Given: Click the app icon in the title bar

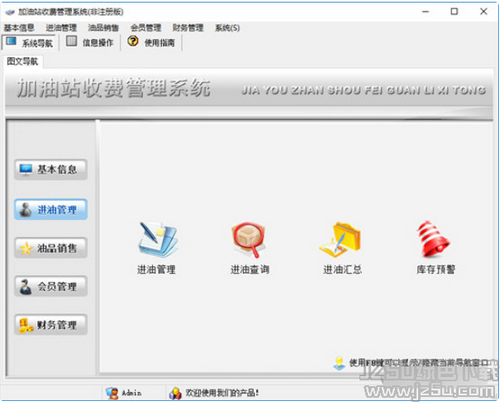Looking at the screenshot, I should [x=10, y=12].
